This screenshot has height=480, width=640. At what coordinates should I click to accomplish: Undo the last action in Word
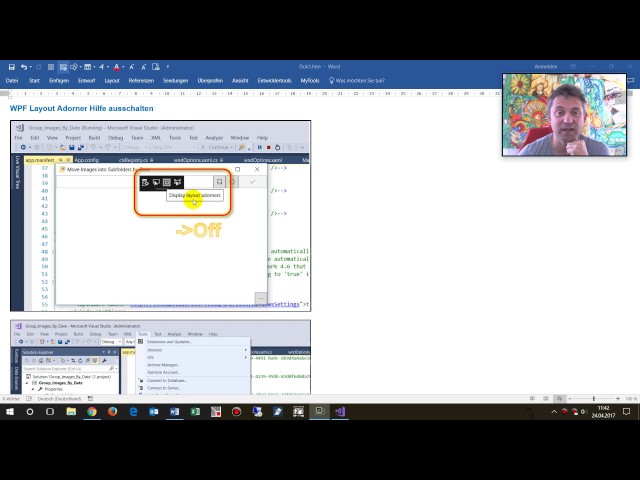[24, 67]
